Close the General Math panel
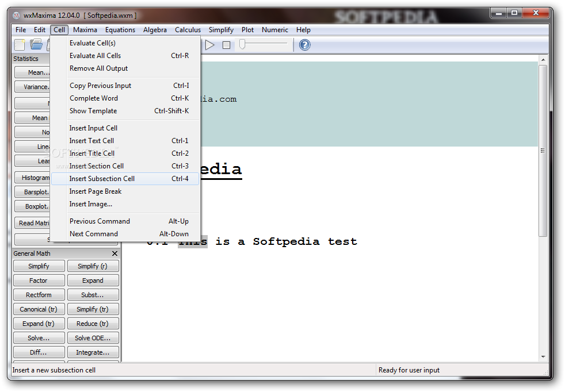Viewport: 565px width, 392px height. [114, 253]
